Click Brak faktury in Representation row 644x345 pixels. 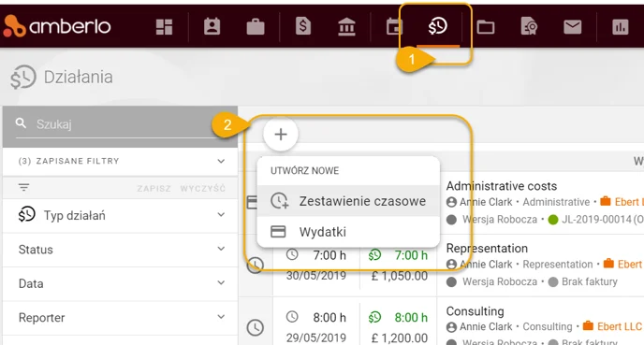[590, 281]
